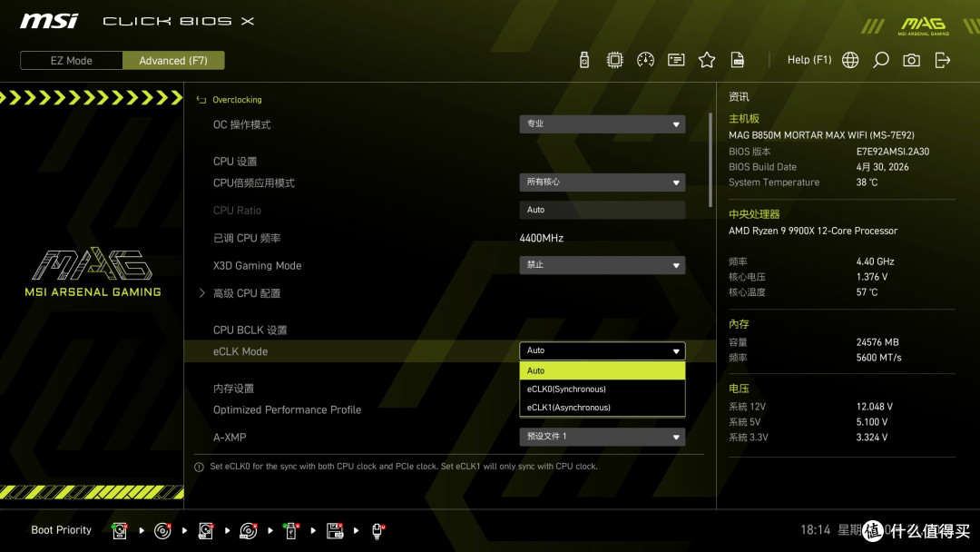
Task: Click the Optimized Performance Profile label
Action: pyautogui.click(x=287, y=410)
